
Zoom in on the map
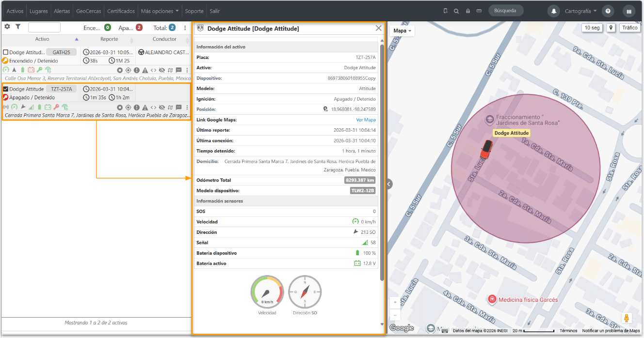395,302
